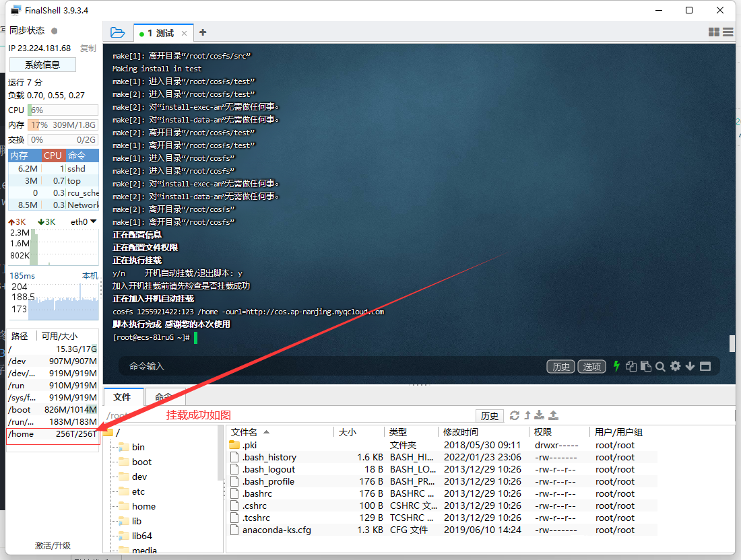Close the 1 测试 session tab

click(185, 34)
